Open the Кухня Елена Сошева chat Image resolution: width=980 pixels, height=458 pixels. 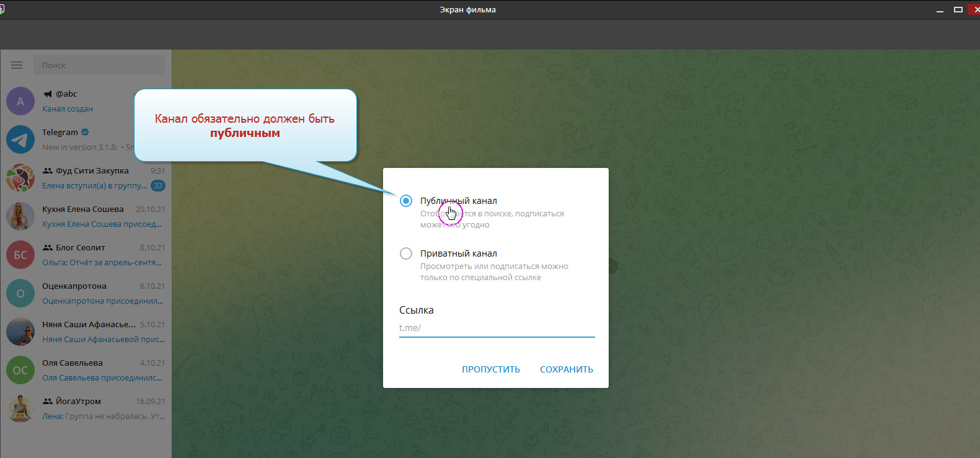[x=102, y=217]
